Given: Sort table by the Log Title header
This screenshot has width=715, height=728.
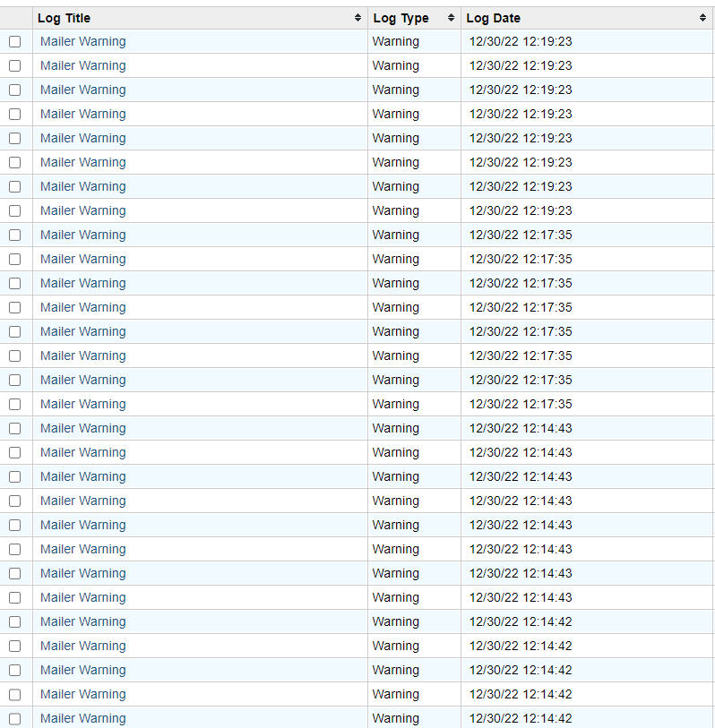Looking at the screenshot, I should 65,18.
